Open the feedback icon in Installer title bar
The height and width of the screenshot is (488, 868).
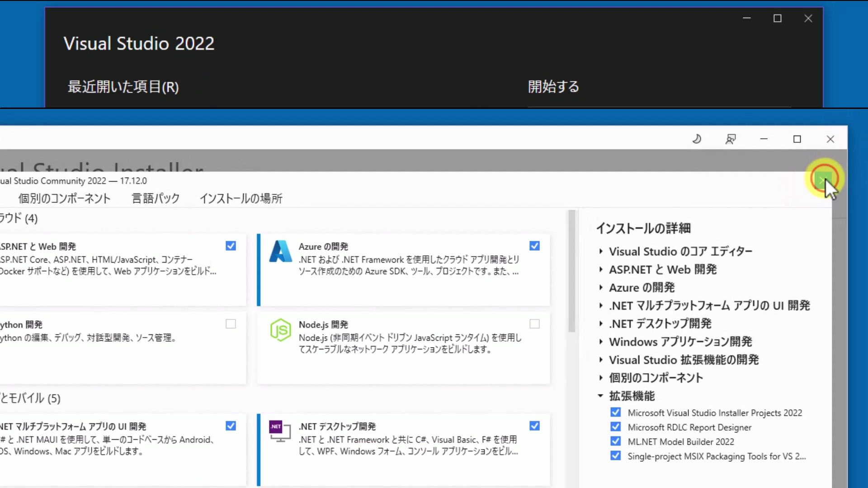click(731, 139)
